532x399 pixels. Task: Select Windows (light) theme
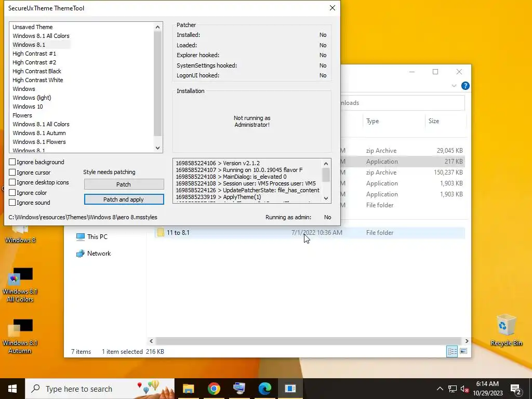point(32,97)
